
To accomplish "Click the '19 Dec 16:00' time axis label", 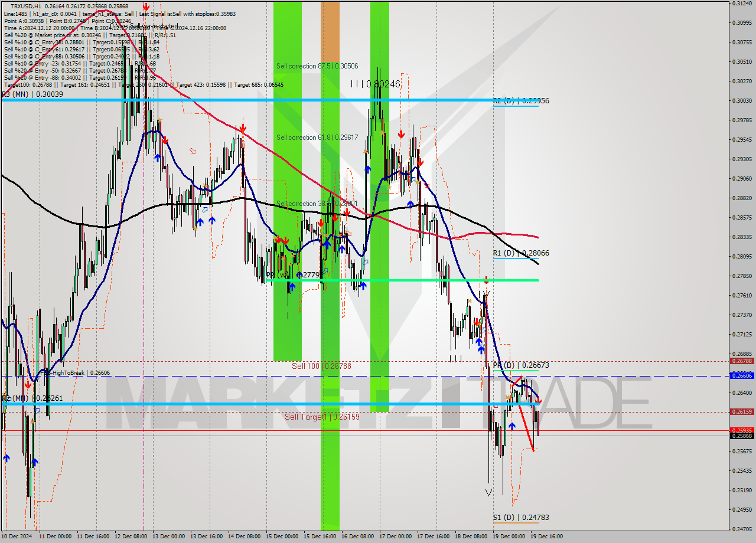I will click(547, 537).
